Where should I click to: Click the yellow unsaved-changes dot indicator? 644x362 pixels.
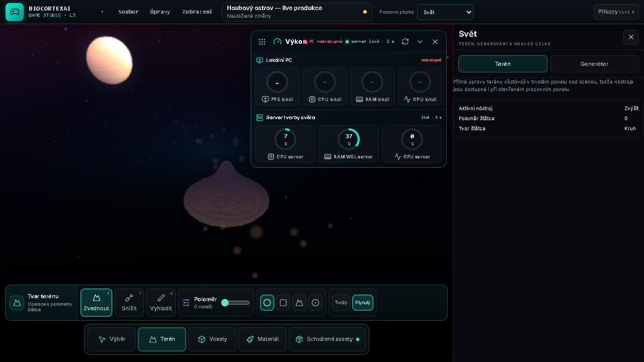[365, 12]
